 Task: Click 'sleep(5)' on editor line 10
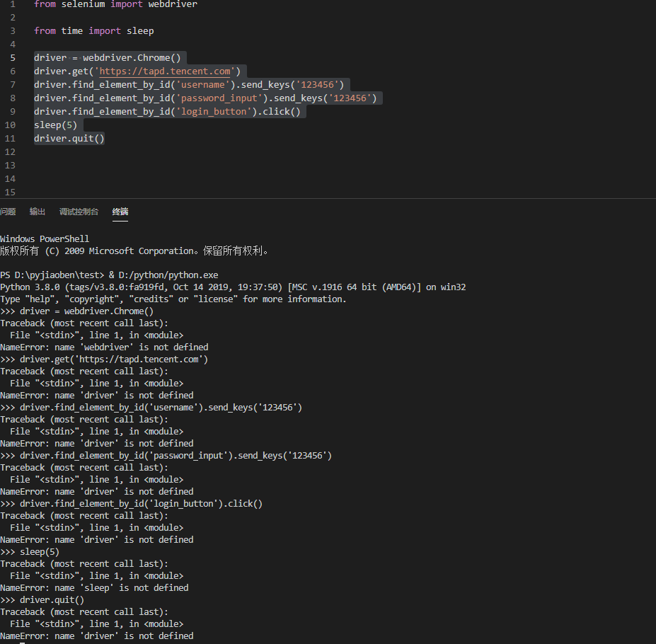(x=56, y=125)
